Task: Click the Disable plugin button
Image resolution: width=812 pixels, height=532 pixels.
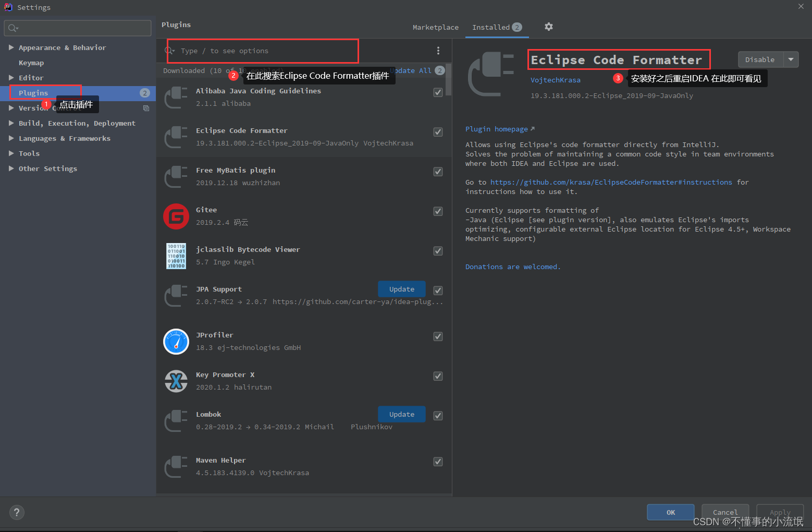Action: [760, 59]
